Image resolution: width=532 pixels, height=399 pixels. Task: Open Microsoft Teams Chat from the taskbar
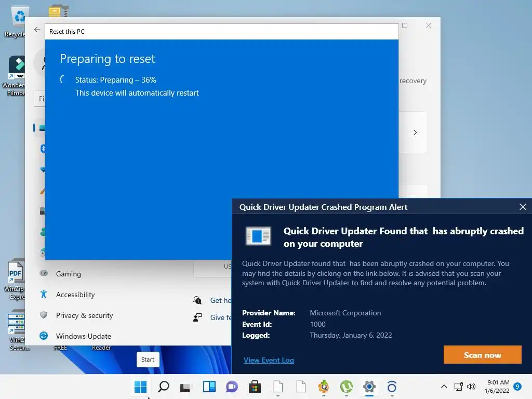point(232,387)
